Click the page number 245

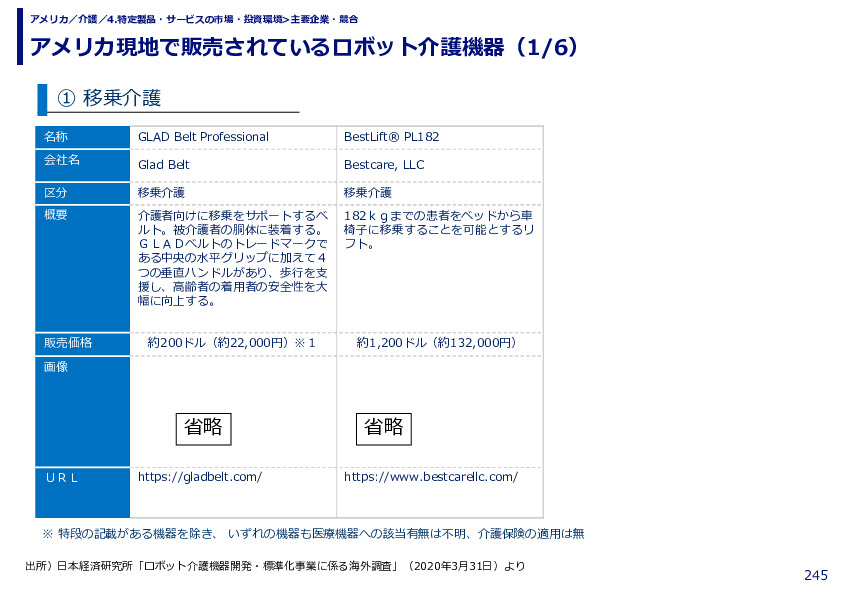coord(816,575)
